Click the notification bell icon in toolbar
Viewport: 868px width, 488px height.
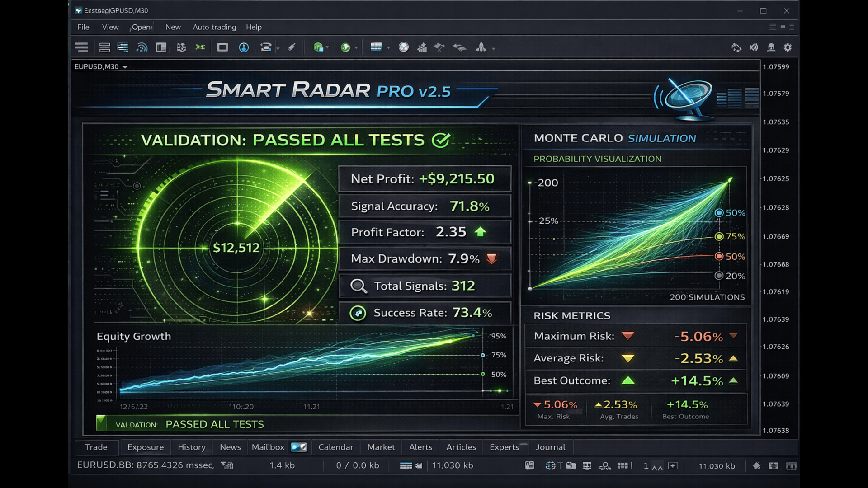[x=771, y=47]
